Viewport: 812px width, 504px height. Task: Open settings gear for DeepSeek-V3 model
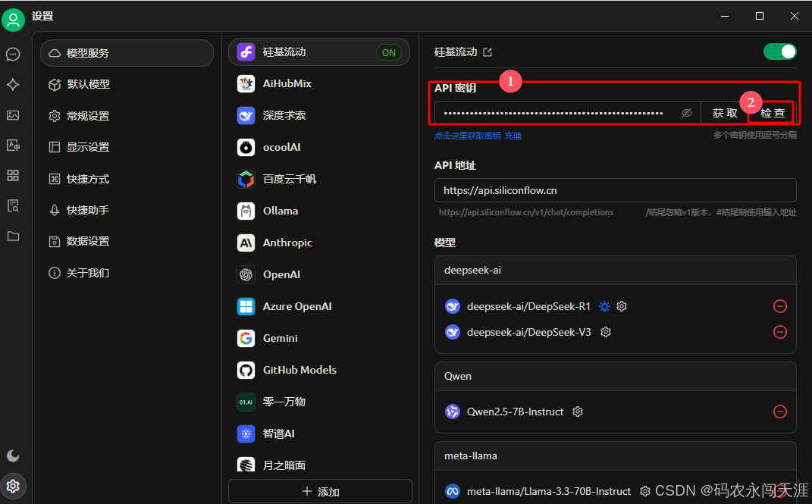[x=605, y=332]
